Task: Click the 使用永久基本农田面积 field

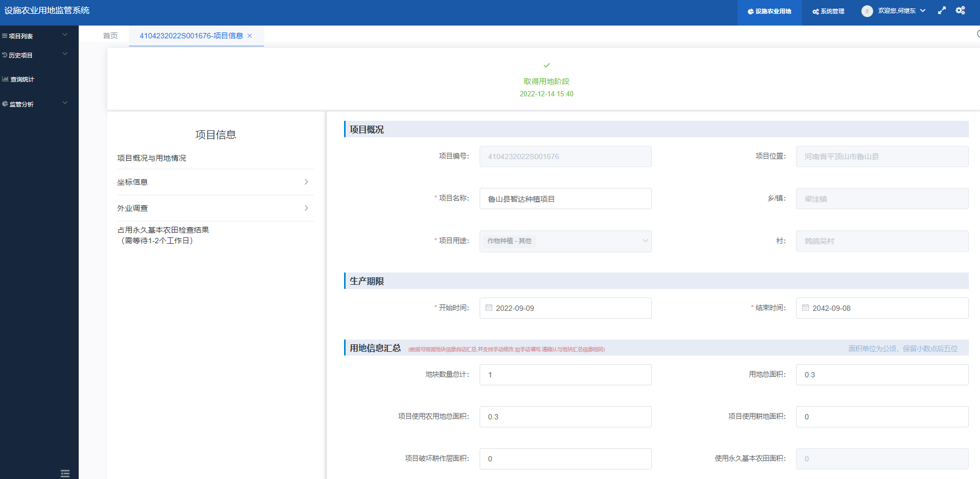Action: 882,459
